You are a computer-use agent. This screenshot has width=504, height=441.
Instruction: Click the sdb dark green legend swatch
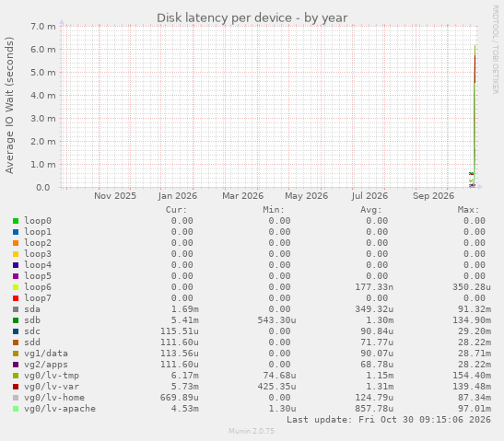coord(16,320)
